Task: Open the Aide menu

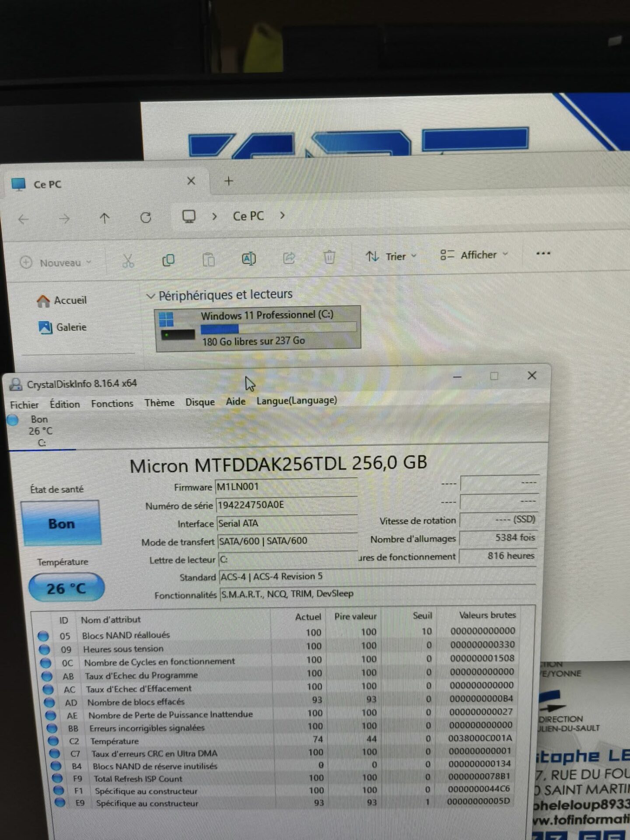Action: [x=235, y=401]
